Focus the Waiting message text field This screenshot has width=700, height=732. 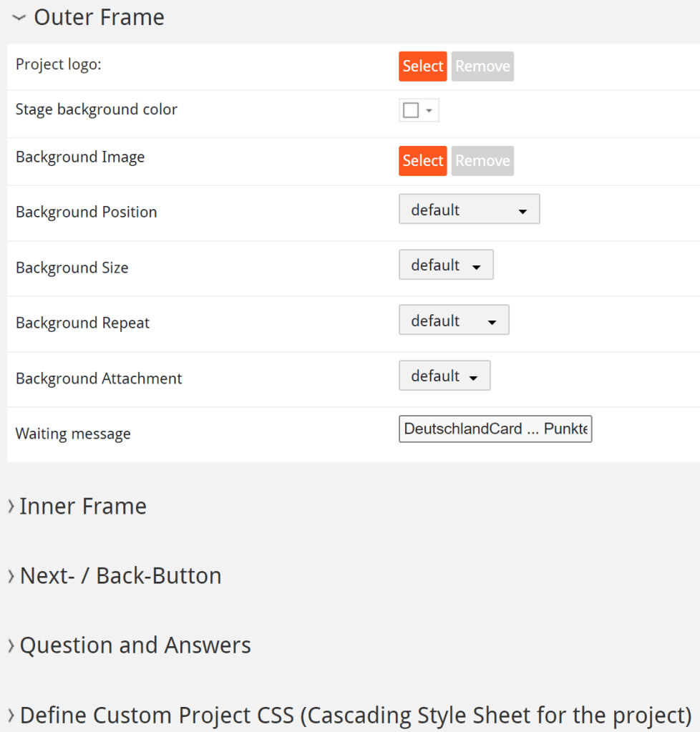pos(495,429)
